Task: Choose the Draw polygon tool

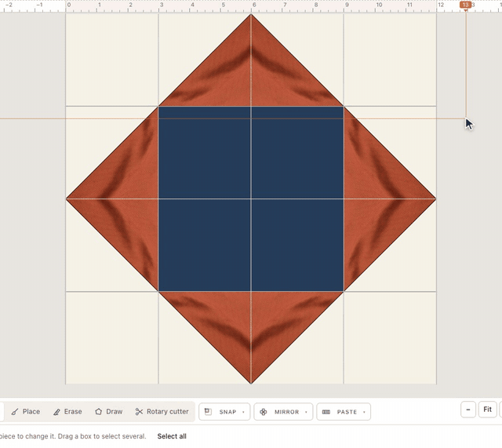Action: (x=109, y=411)
